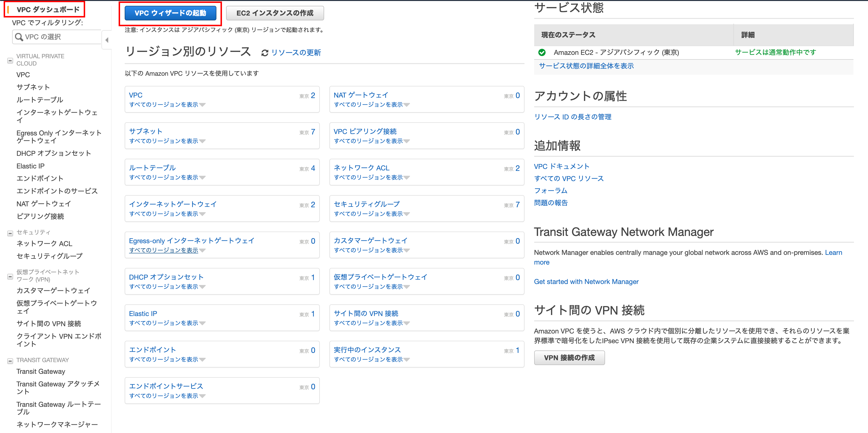The height and width of the screenshot is (433, 868).
Task: Click the green service status check icon
Action: point(542,53)
